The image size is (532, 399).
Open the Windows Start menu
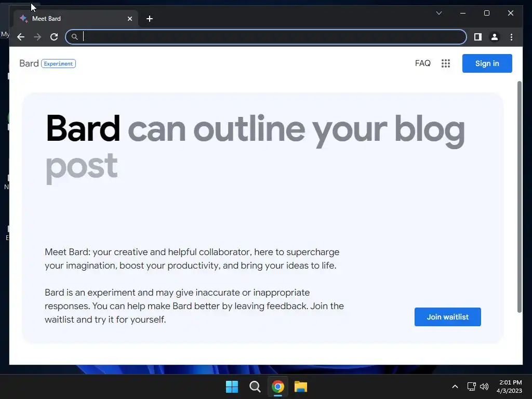click(232, 387)
